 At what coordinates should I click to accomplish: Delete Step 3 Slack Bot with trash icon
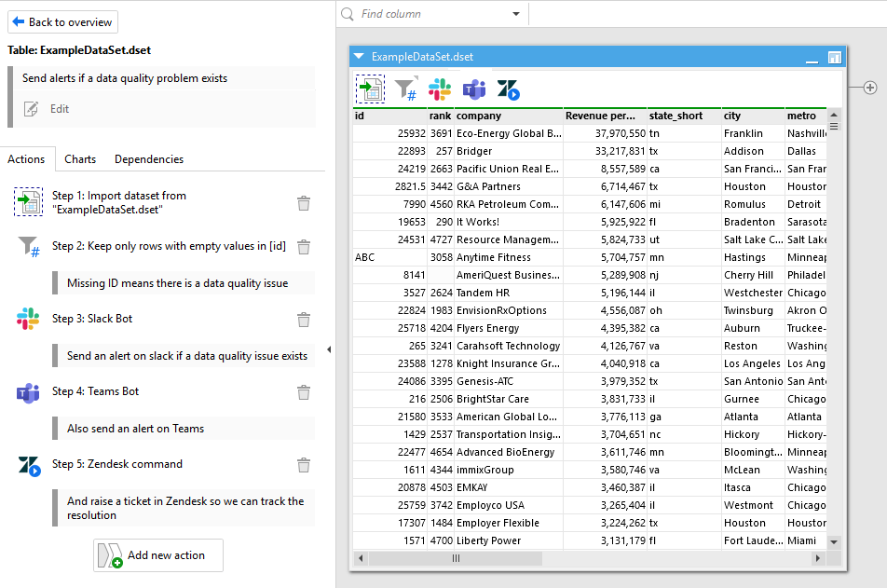click(x=304, y=320)
